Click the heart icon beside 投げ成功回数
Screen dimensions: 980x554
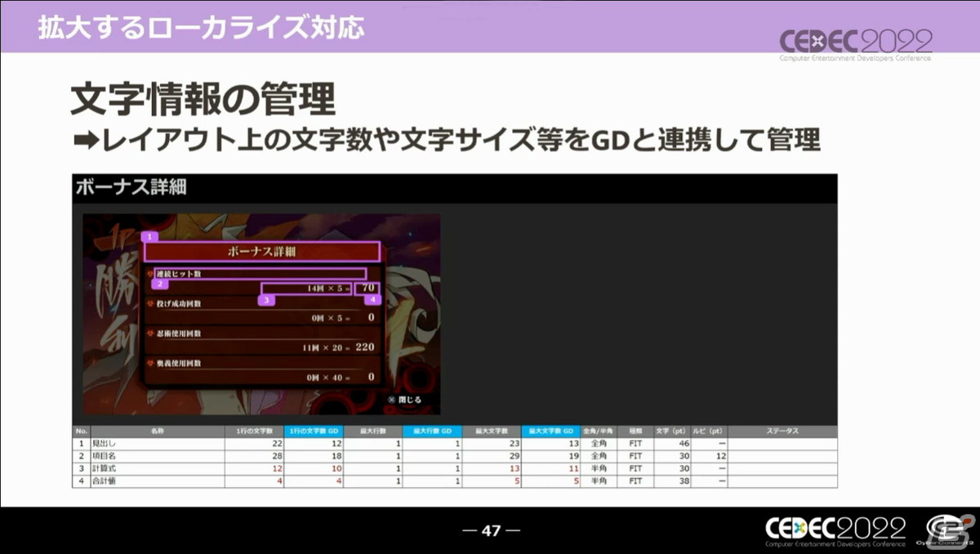[150, 303]
